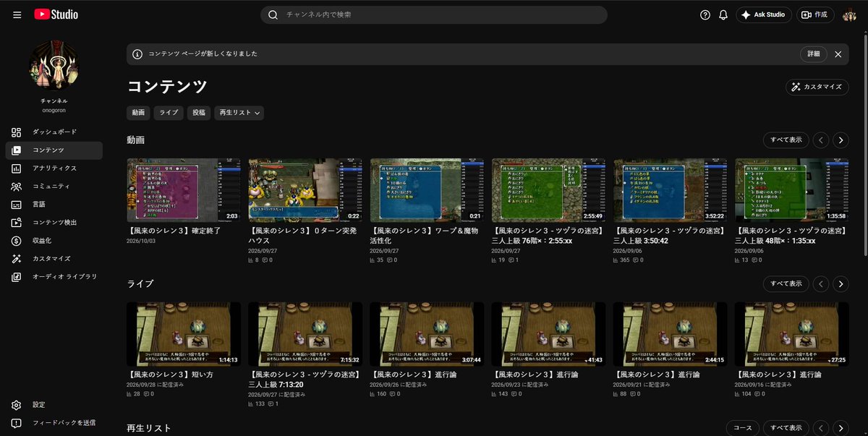Click the channel profile picture in sidebar
The image size is (868, 436).
point(54,65)
